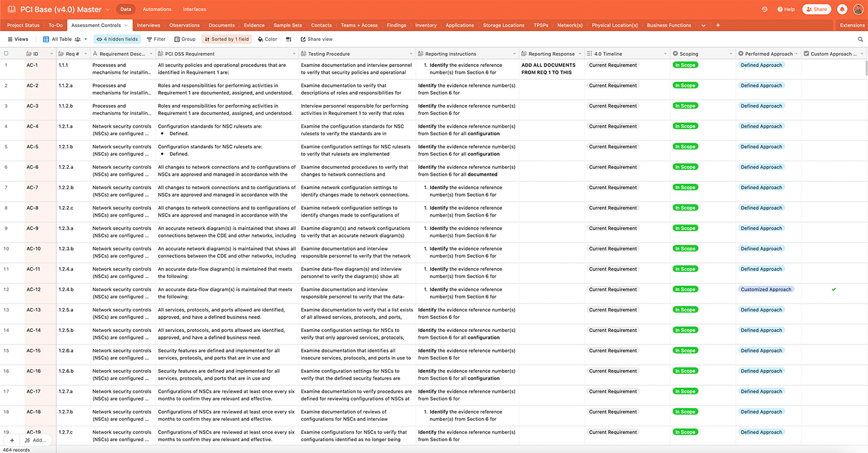Select the All Table grid view icon
The height and width of the screenshot is (453, 868).
pyautogui.click(x=46, y=39)
